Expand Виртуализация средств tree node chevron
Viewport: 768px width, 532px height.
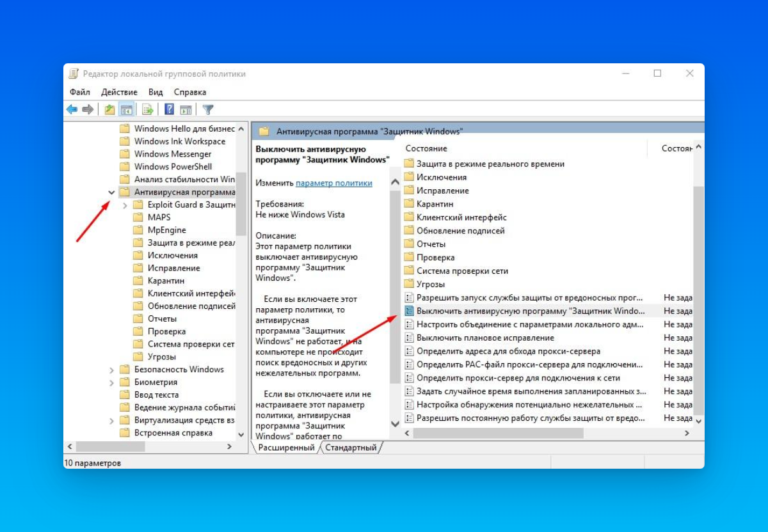111,421
